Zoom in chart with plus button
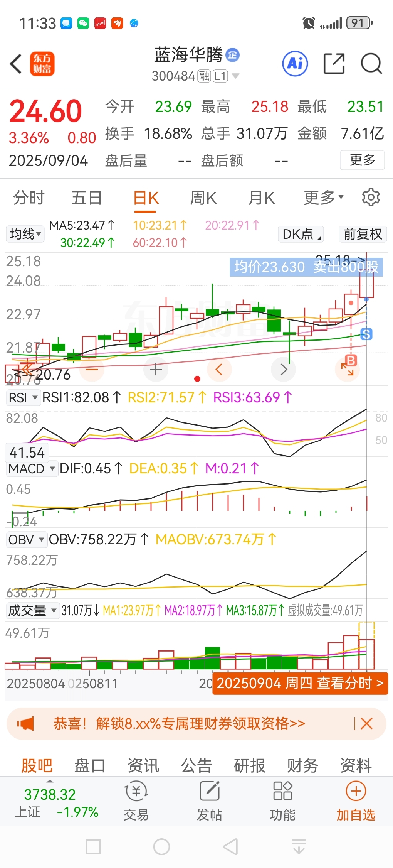 tap(156, 370)
